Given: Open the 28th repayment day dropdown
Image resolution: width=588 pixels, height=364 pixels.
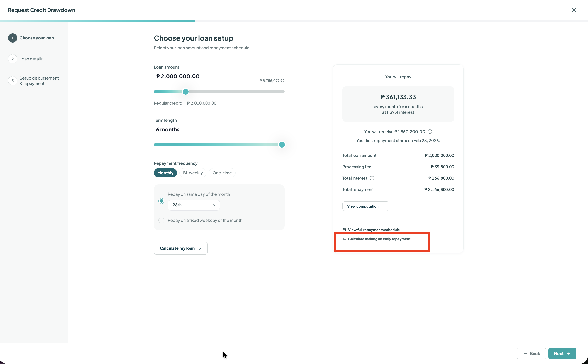Looking at the screenshot, I should click(194, 205).
